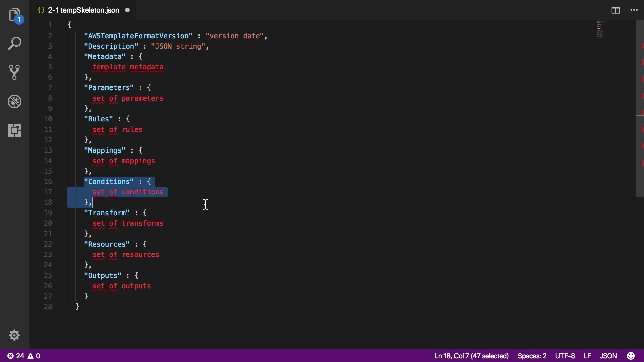Open the JSON language mode selector
The image size is (644, 362).
coord(608,356)
